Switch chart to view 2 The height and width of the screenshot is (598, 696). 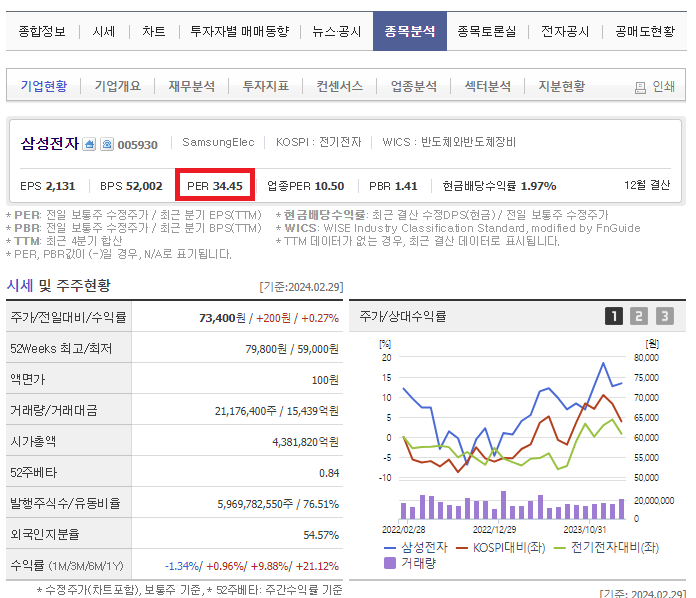639,316
